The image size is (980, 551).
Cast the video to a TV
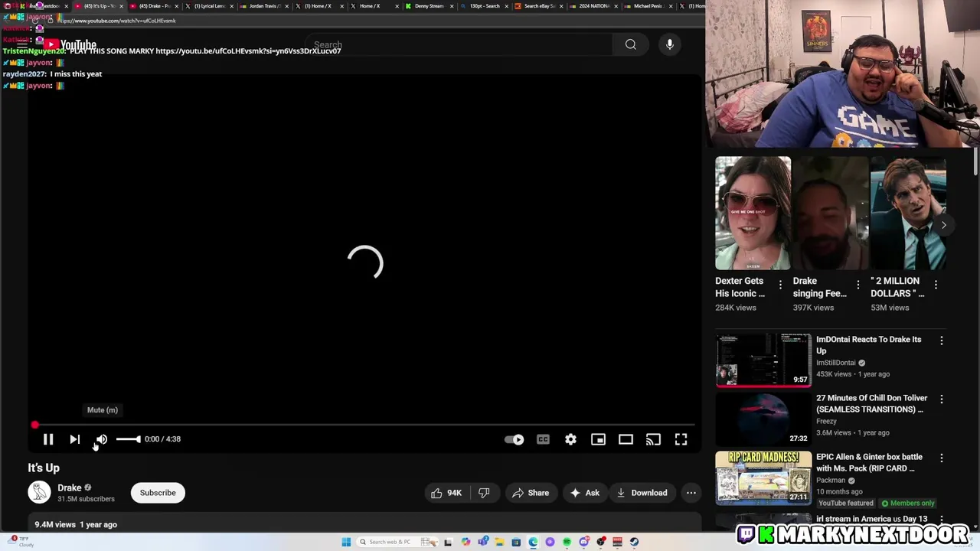(x=653, y=439)
